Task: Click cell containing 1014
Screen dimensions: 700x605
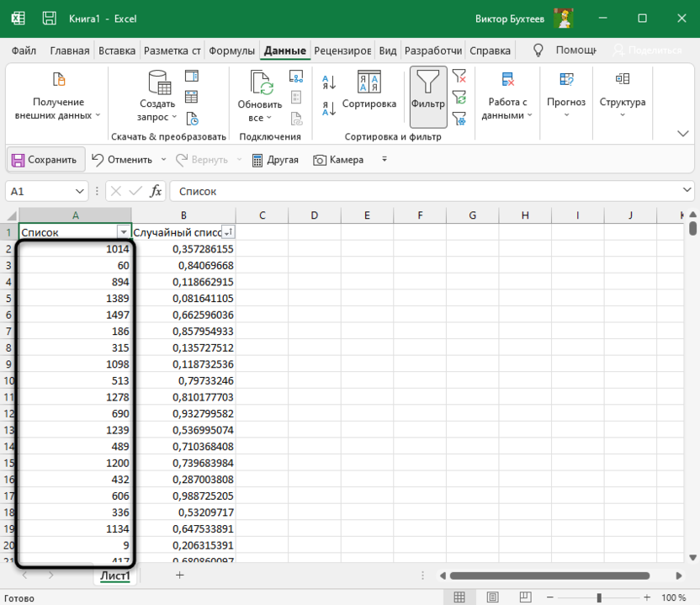Action: tap(75, 249)
